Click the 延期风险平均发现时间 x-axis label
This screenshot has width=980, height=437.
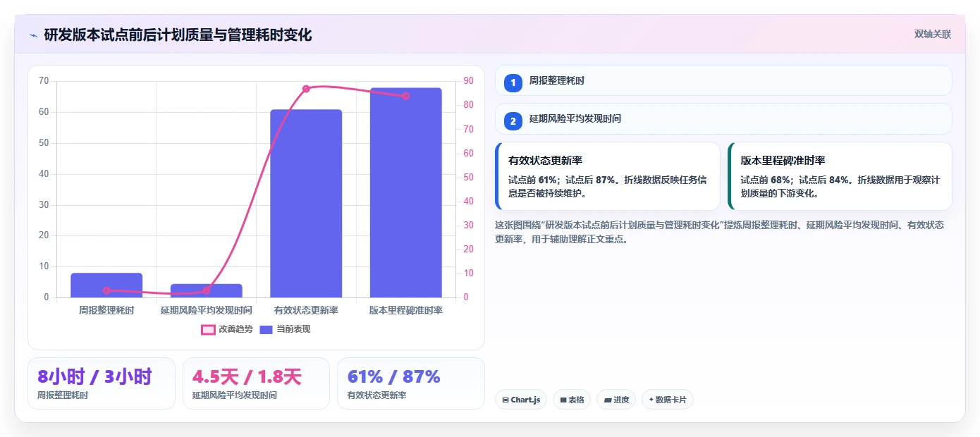[x=207, y=310]
